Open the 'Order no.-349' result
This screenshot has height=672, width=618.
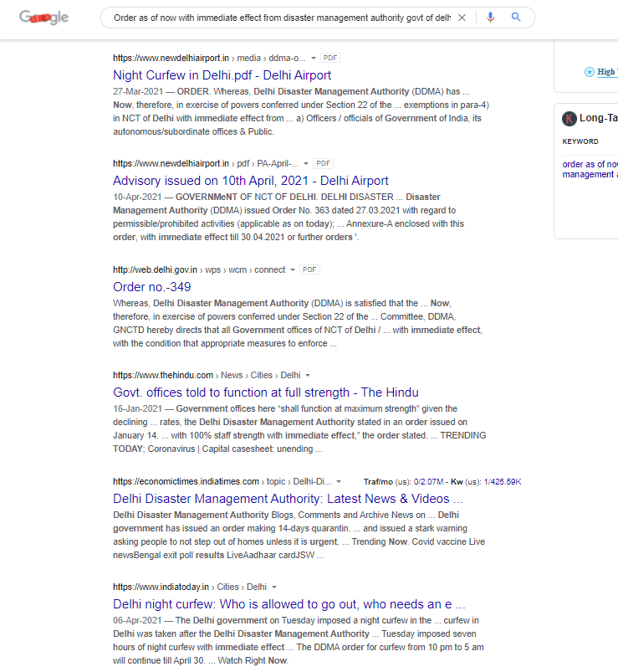[151, 287]
